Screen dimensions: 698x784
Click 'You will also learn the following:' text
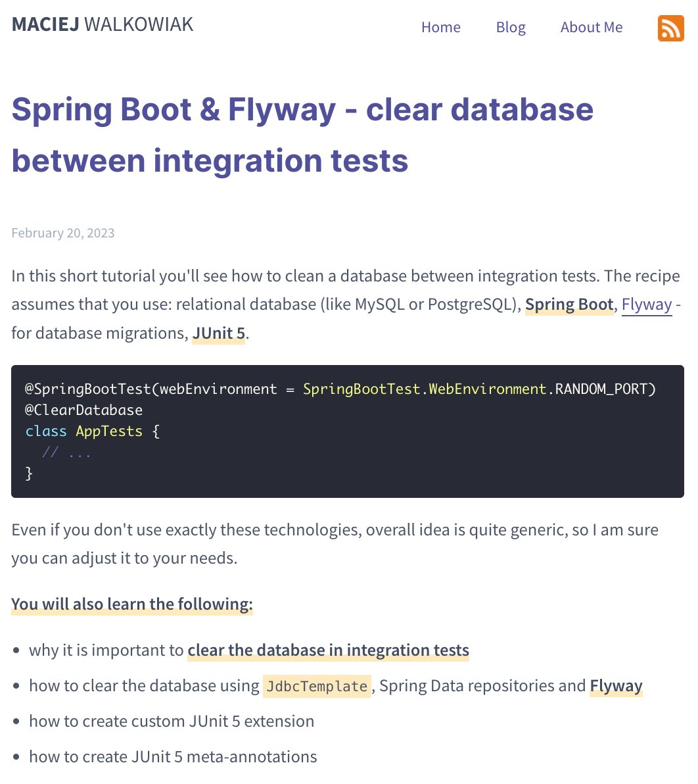pyautogui.click(x=132, y=604)
